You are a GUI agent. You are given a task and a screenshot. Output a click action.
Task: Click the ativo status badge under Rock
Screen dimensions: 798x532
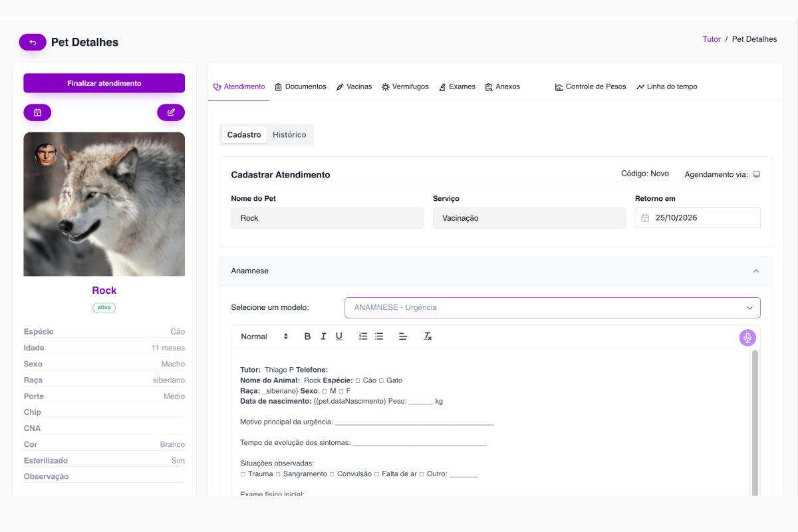pos(104,307)
